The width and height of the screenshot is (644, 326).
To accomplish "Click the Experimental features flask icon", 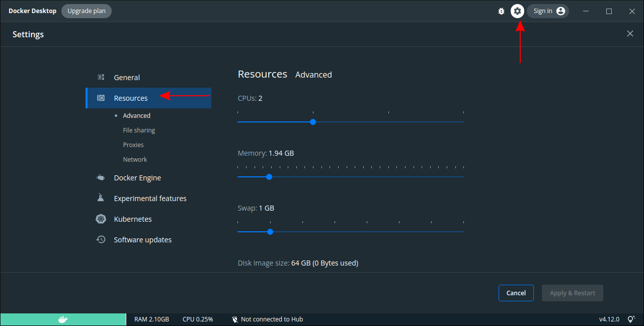I will [101, 198].
